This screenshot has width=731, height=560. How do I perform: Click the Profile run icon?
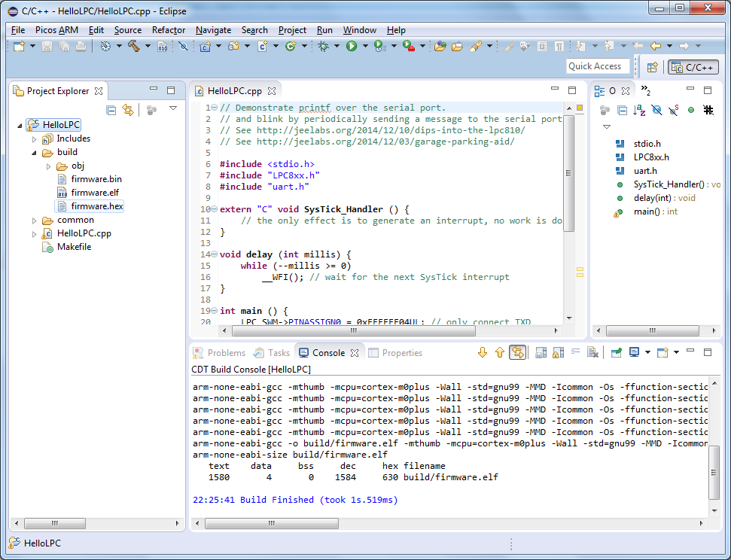tap(380, 46)
